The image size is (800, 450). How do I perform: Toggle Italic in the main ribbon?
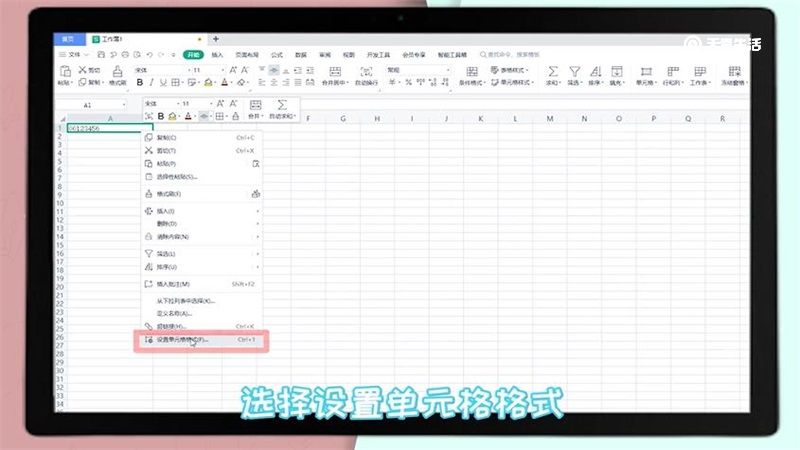tap(152, 82)
